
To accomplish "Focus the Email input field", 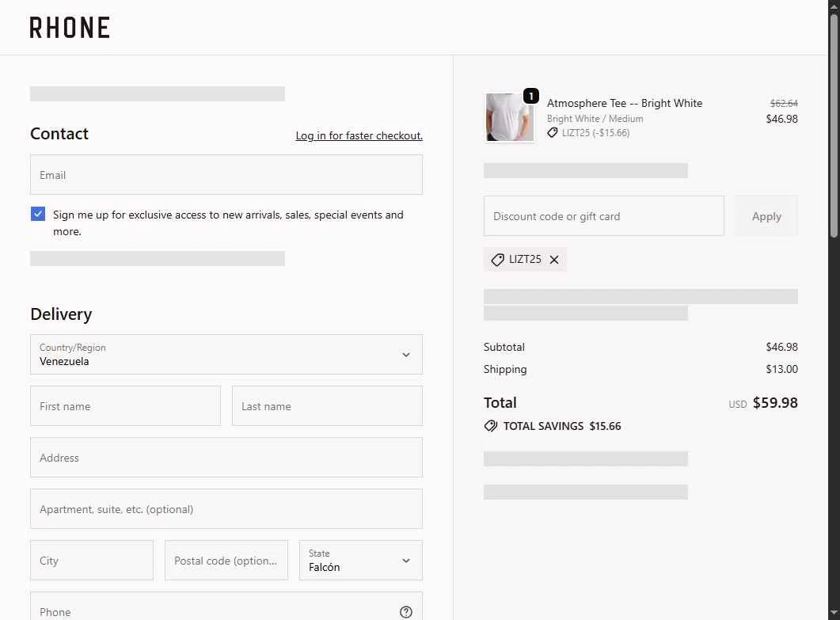I will (x=226, y=175).
